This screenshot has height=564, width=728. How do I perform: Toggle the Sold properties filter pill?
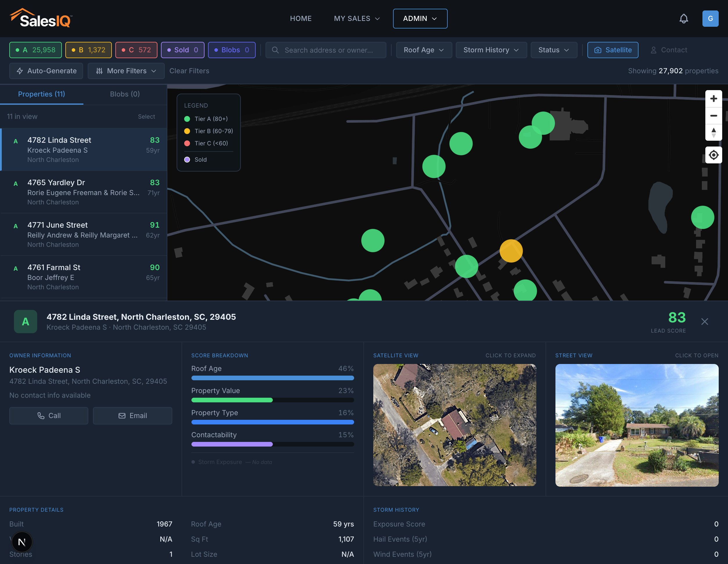coord(182,50)
